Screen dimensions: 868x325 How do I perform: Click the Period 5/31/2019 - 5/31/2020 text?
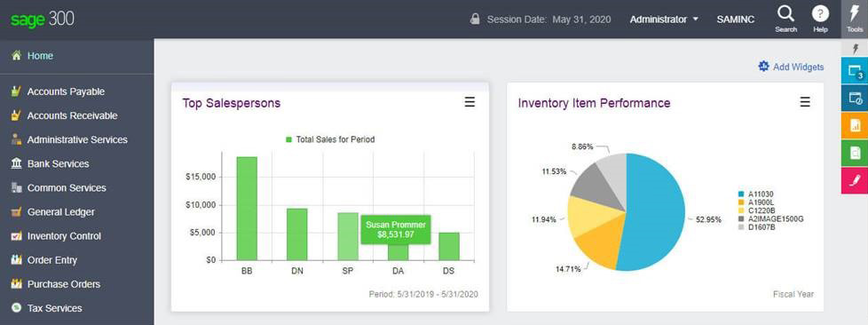click(423, 294)
